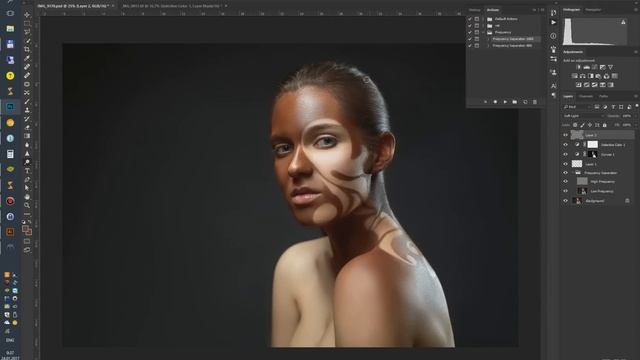The width and height of the screenshot is (640, 360).
Task: Add an Invert adjustment
Action: point(578,85)
